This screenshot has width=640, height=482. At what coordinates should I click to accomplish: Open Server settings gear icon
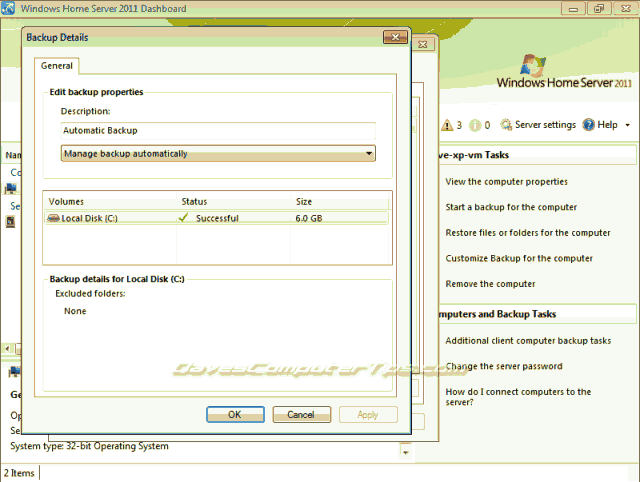point(506,124)
